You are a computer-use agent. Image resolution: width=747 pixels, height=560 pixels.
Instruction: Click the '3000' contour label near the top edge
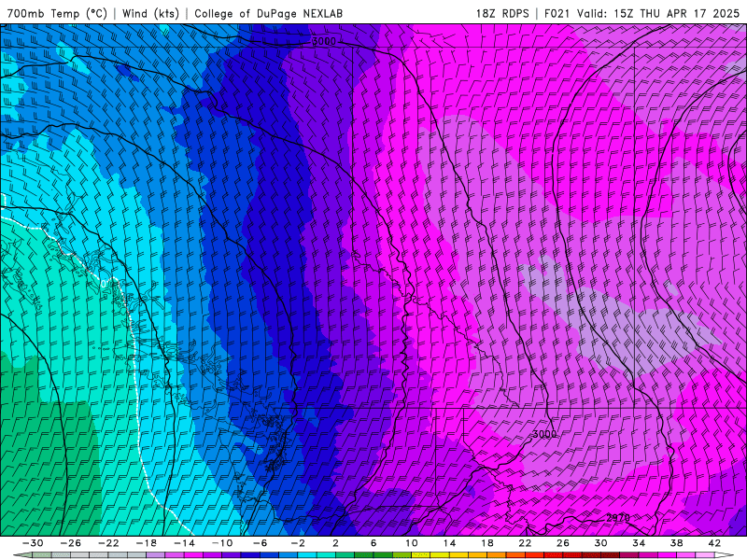324,41
